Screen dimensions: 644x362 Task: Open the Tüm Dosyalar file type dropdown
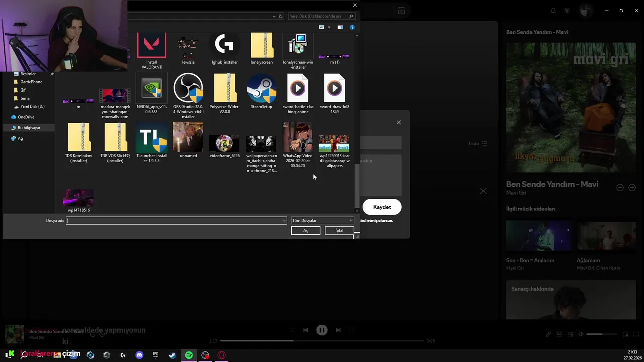tap(323, 220)
